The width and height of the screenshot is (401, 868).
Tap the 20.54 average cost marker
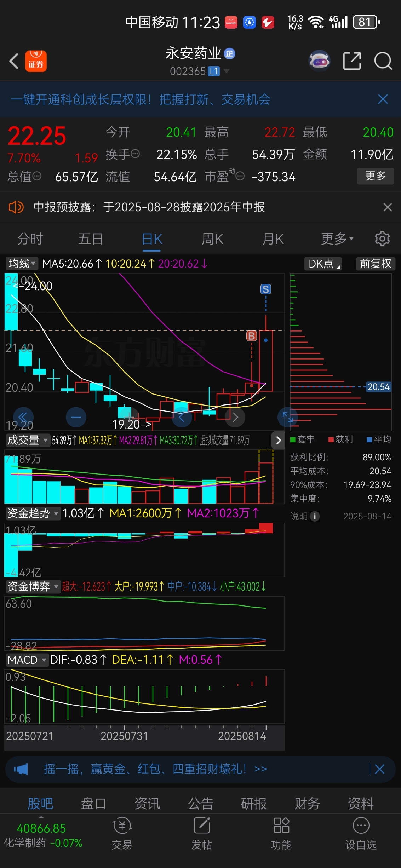pos(378,387)
